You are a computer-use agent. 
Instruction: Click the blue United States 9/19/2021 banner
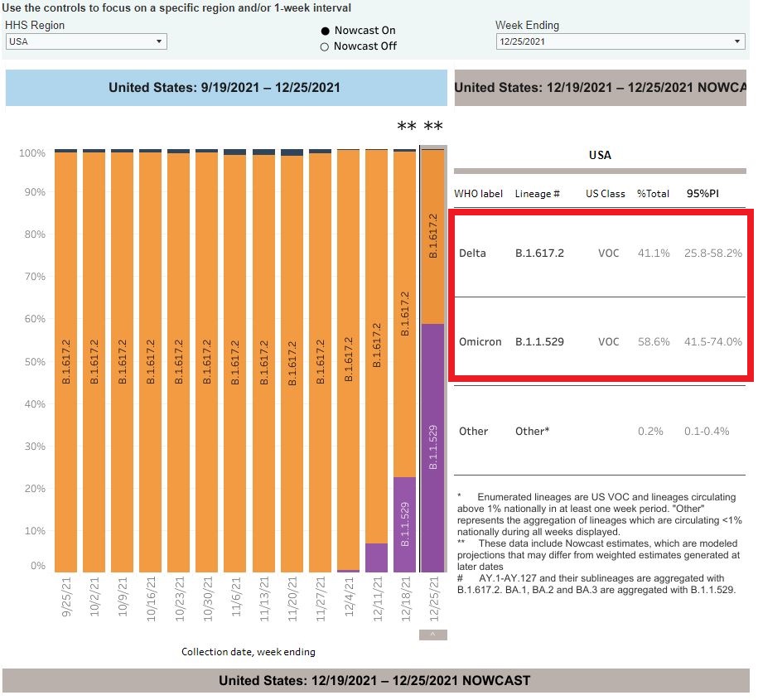(225, 88)
